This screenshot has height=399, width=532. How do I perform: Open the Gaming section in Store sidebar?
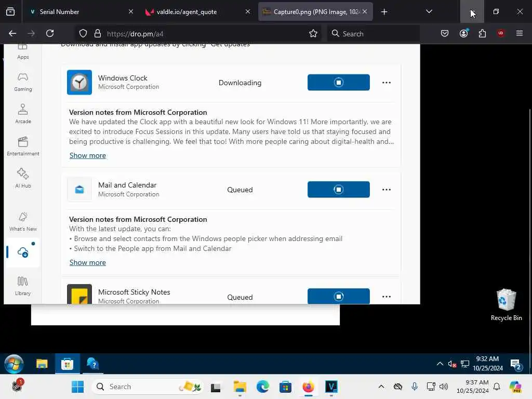click(x=23, y=83)
